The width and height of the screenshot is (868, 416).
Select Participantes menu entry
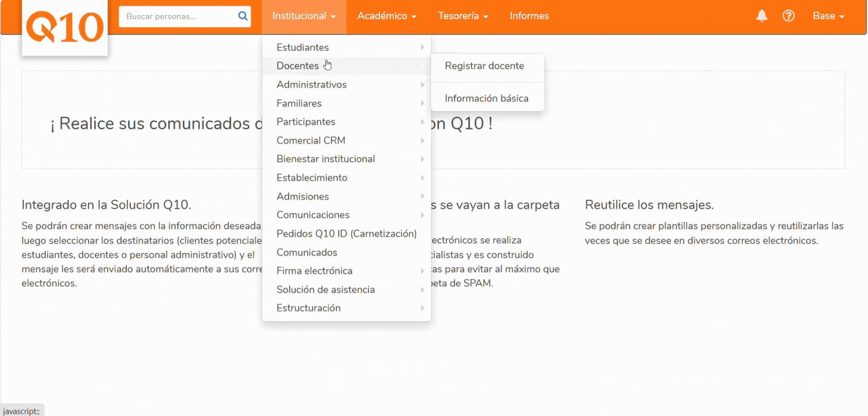click(346, 122)
